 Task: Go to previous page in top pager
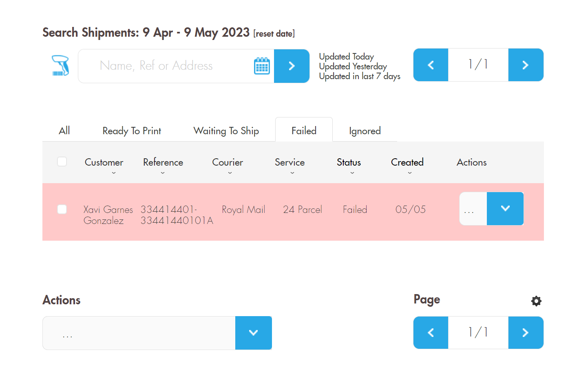431,65
